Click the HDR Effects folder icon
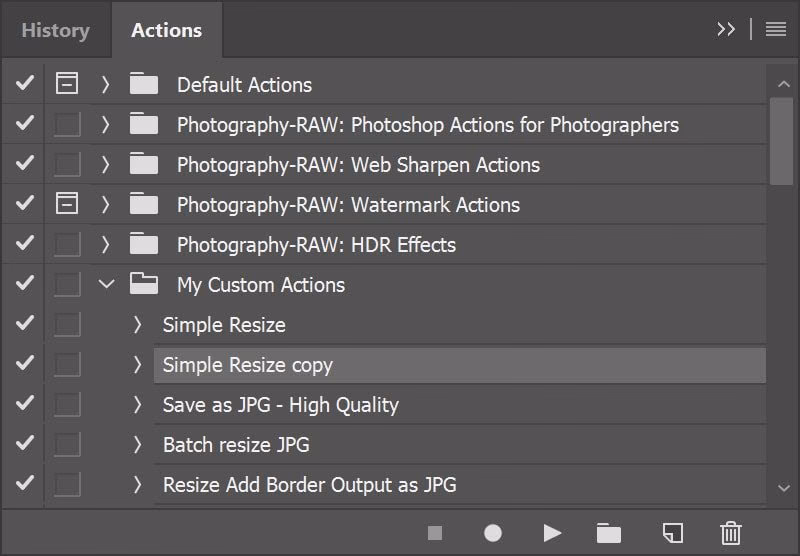Image resolution: width=800 pixels, height=556 pixels. 143,243
